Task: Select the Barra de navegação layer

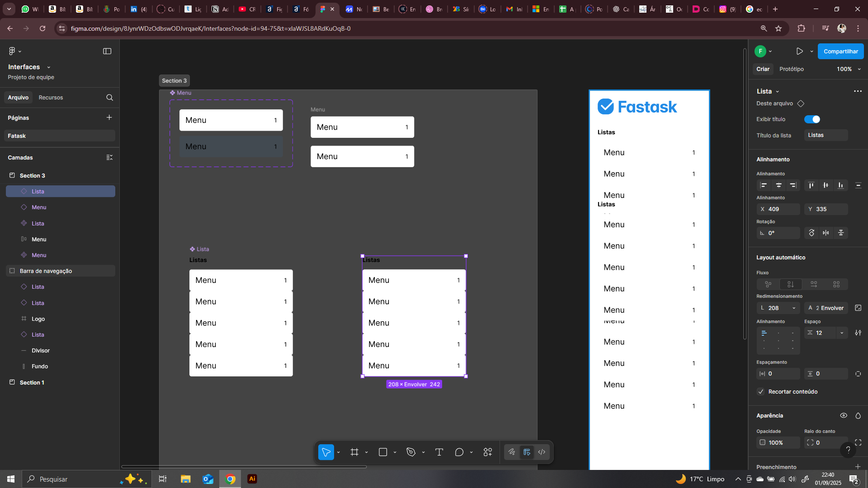Action: point(61,271)
